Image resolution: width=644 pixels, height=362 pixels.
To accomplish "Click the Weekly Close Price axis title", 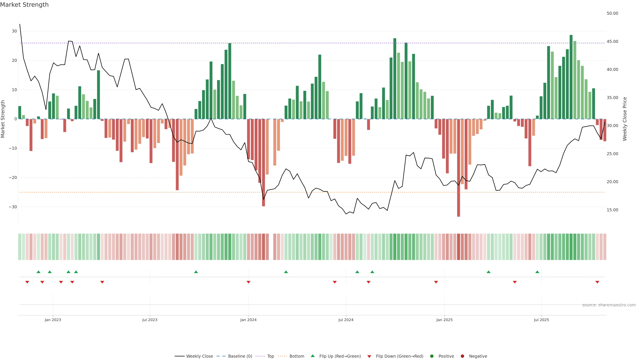I will [x=625, y=119].
